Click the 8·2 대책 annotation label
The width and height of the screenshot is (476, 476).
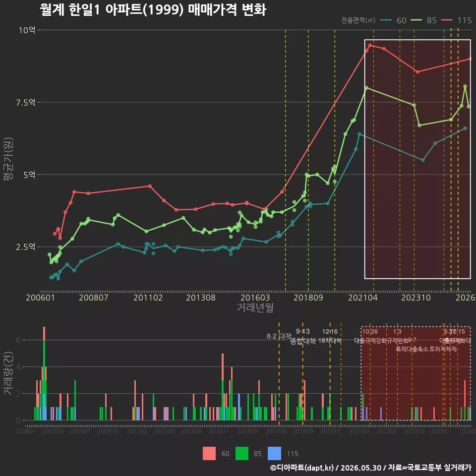[x=279, y=336]
